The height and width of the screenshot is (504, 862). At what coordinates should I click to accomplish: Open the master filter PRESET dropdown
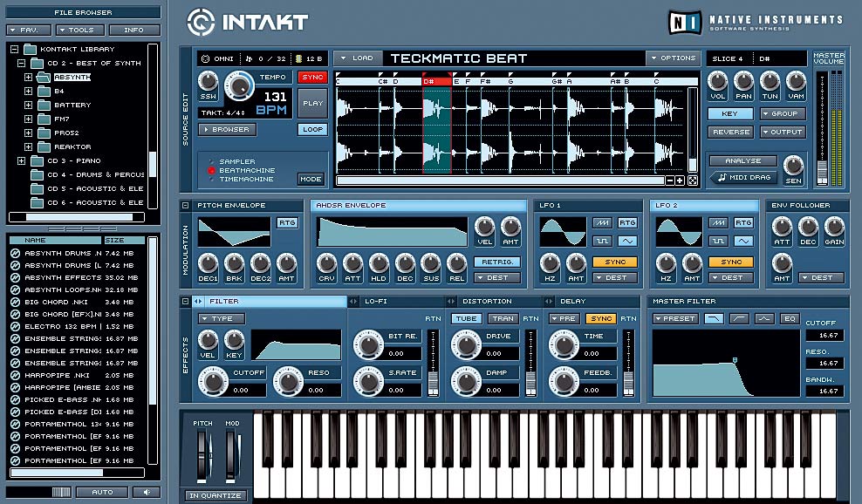pyautogui.click(x=675, y=319)
